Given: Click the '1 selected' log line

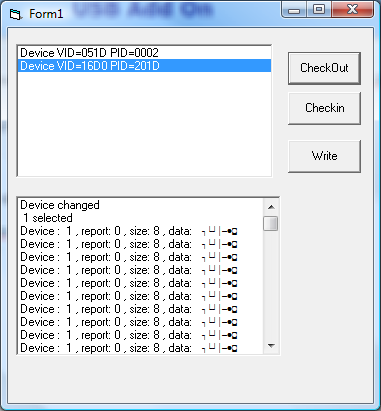Looking at the screenshot, I should pos(48,218).
